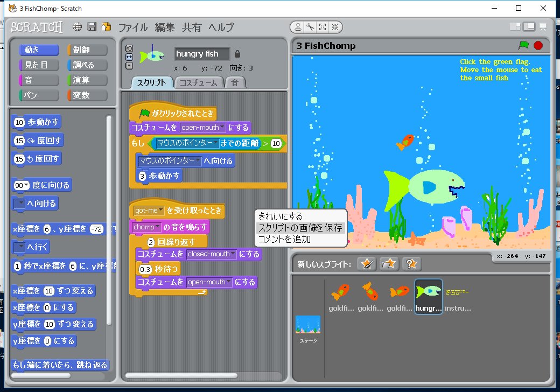
Task: Select the grow sprite tool
Action: coord(323,27)
